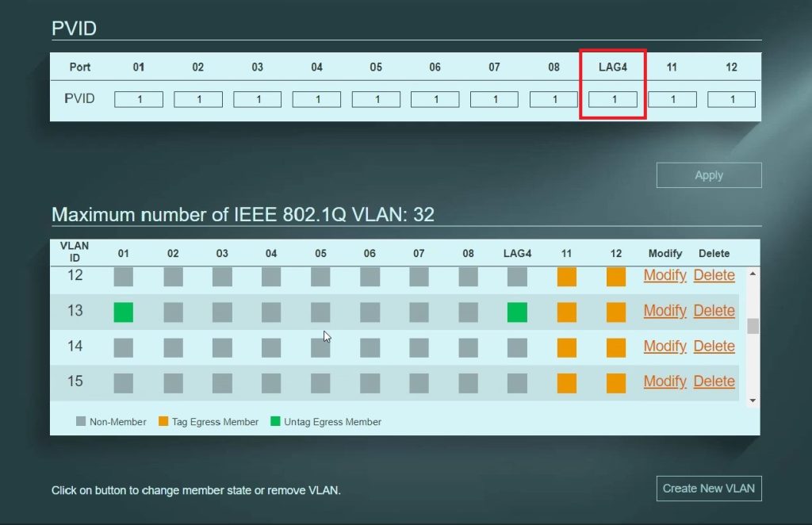The width and height of the screenshot is (812, 525).
Task: Toggle VLAN 15 port 01 non-member square
Action: click(123, 383)
